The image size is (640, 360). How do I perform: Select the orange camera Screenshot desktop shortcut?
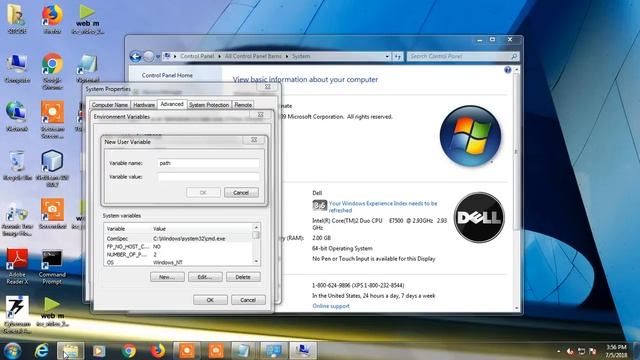click(52, 214)
